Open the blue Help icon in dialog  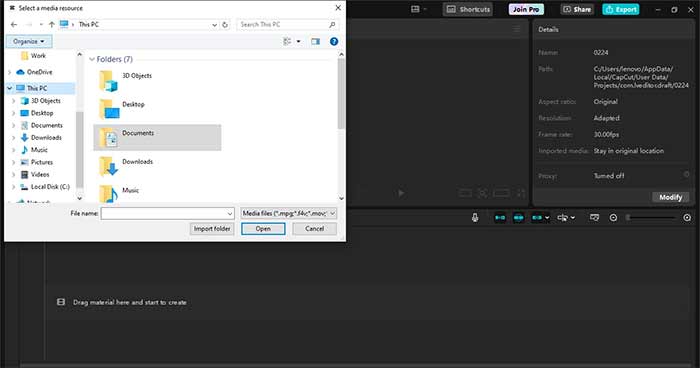334,42
